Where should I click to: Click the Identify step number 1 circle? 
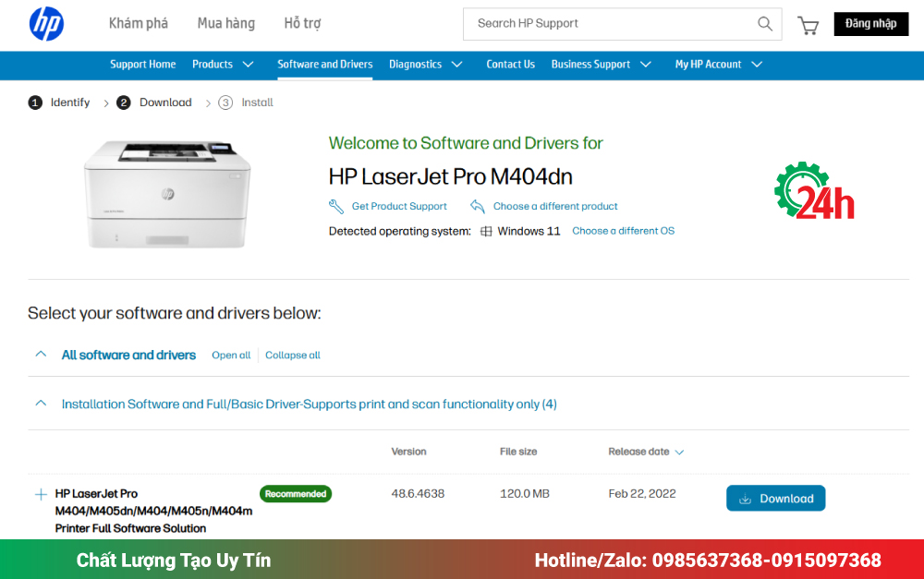pos(35,103)
